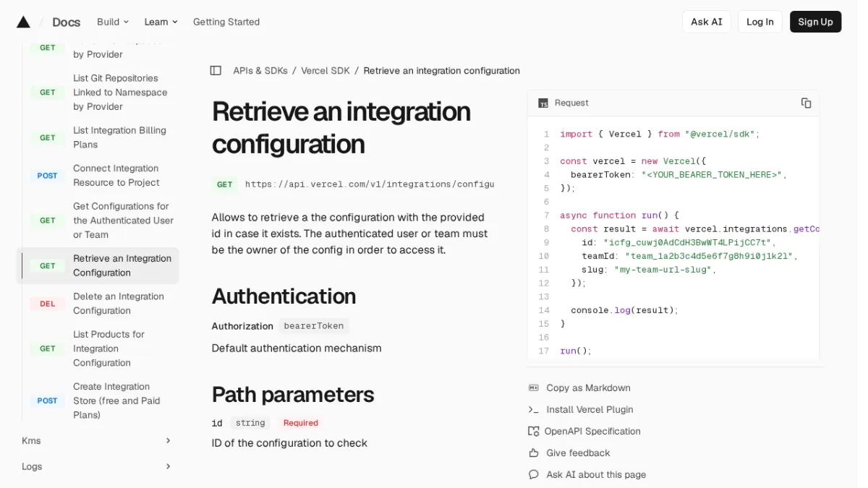Go to Getting Started

pyautogui.click(x=226, y=22)
